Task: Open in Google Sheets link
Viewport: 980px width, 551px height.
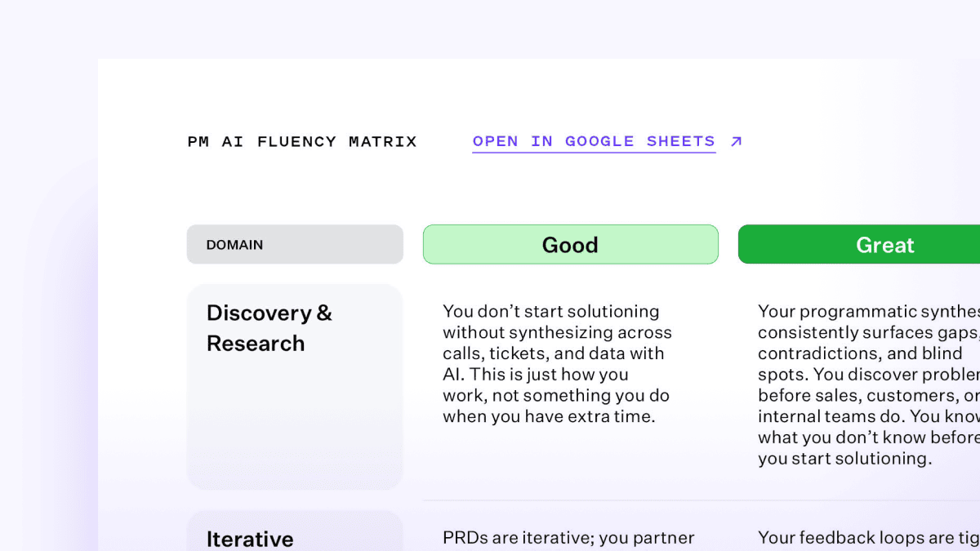Action: 594,141
